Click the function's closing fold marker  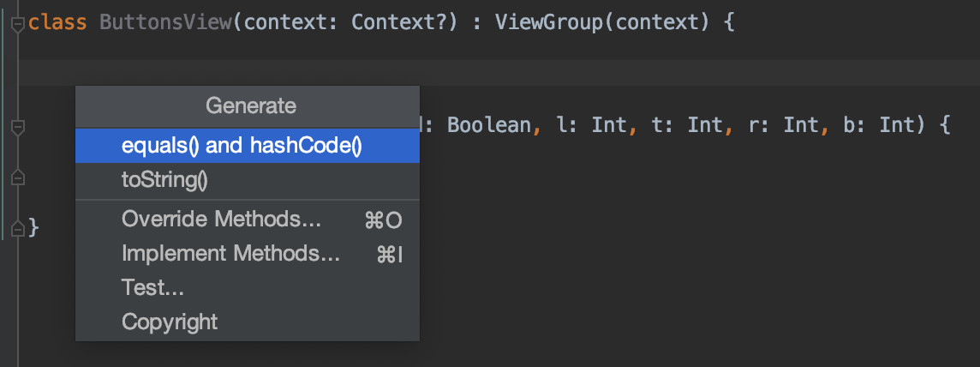(x=18, y=177)
